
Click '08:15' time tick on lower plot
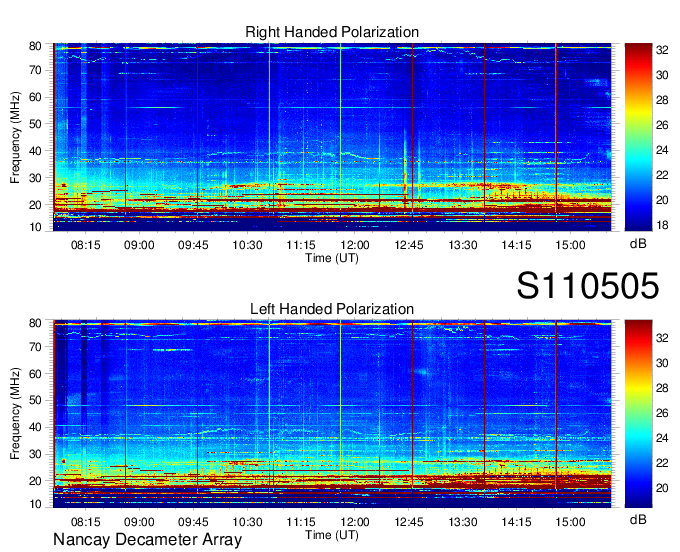click(x=85, y=522)
